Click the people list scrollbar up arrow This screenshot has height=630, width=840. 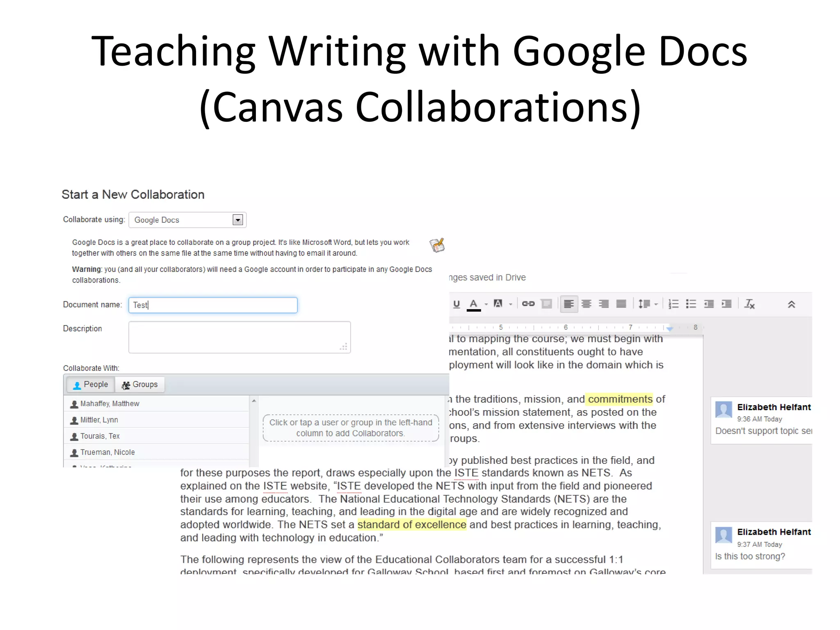tap(254, 401)
